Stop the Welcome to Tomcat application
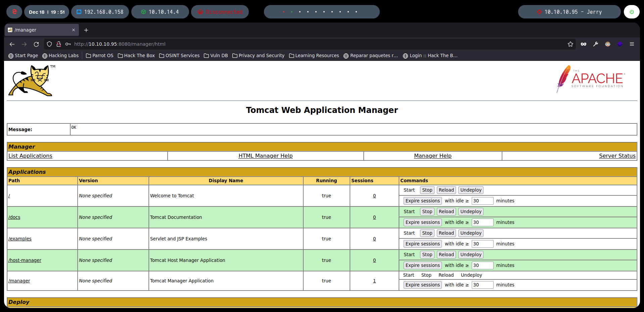The width and height of the screenshot is (644, 312). point(427,190)
